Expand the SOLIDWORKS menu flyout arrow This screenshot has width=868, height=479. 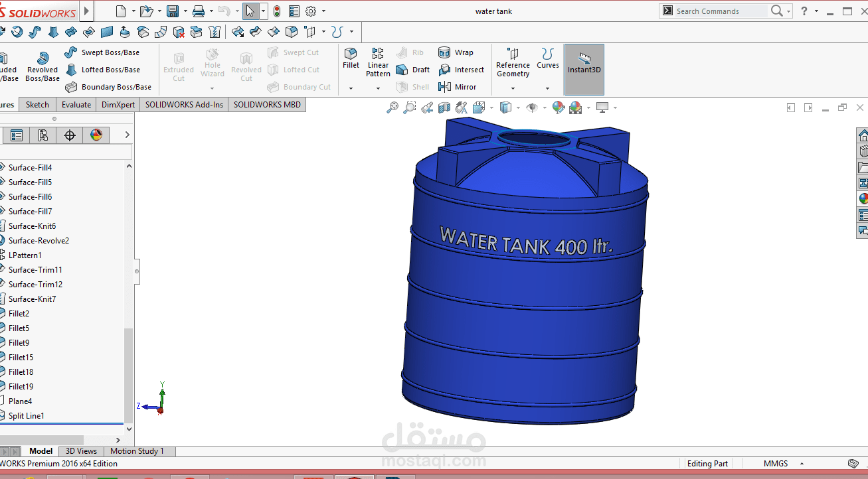[87, 11]
